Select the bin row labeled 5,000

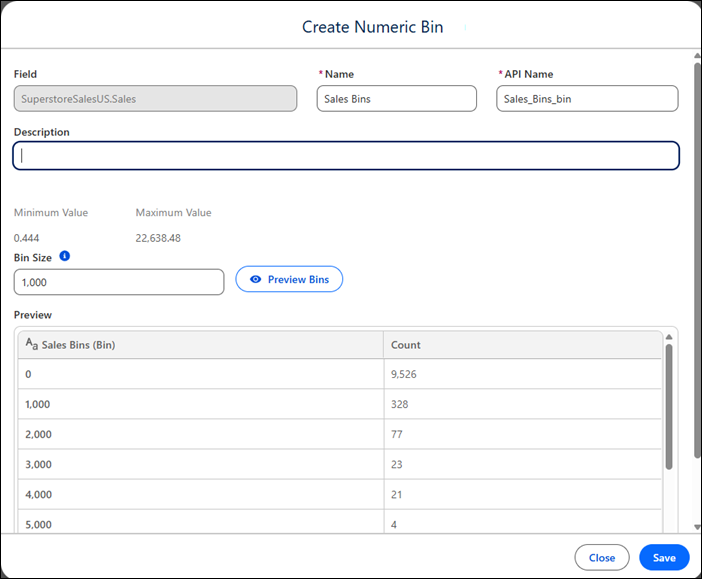point(340,522)
